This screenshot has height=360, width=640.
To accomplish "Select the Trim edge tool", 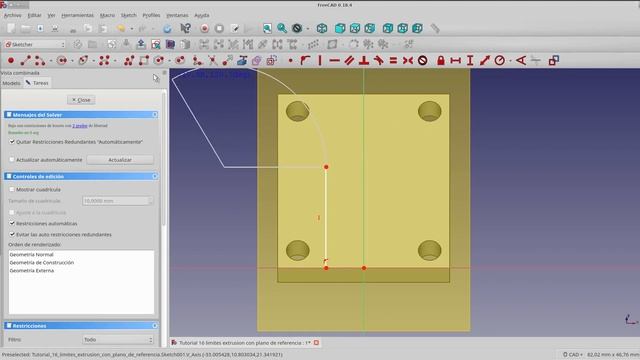I will click(x=213, y=61).
